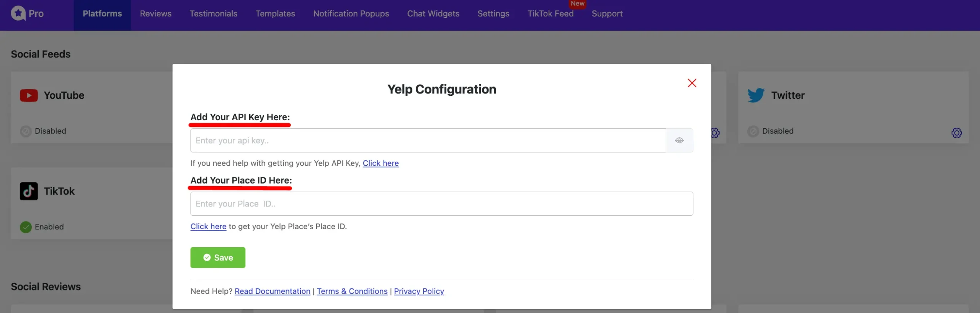Click the TikTok Enabled green check icon
Viewport: 980px width, 313px height.
coord(26,227)
